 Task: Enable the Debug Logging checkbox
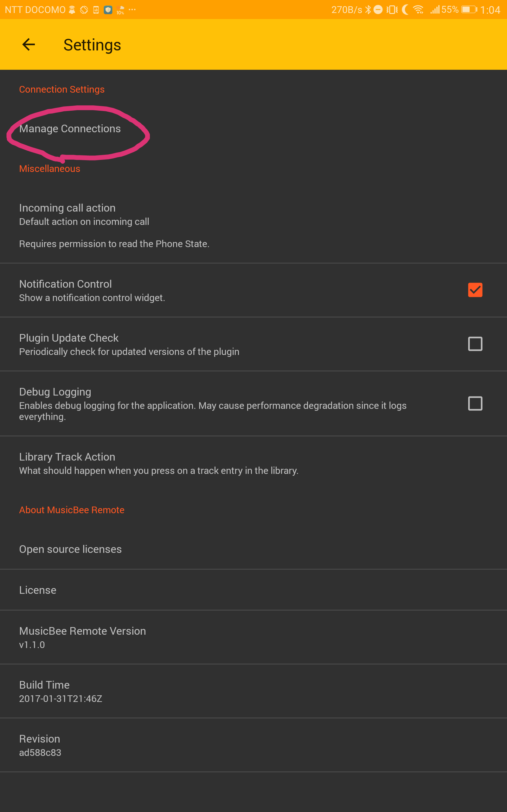coord(475,403)
